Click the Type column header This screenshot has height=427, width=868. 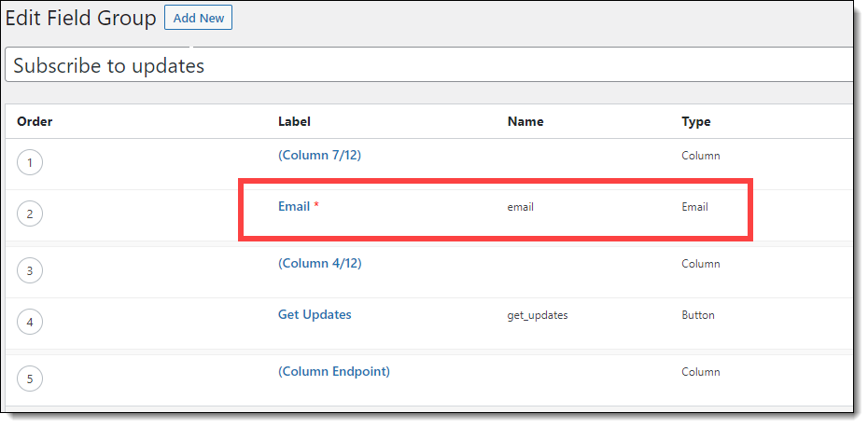click(x=696, y=122)
